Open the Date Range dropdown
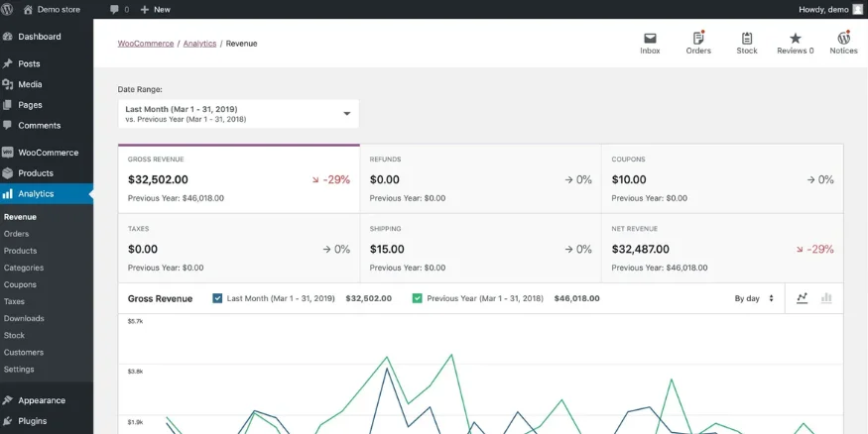The image size is (868, 434). [239, 113]
